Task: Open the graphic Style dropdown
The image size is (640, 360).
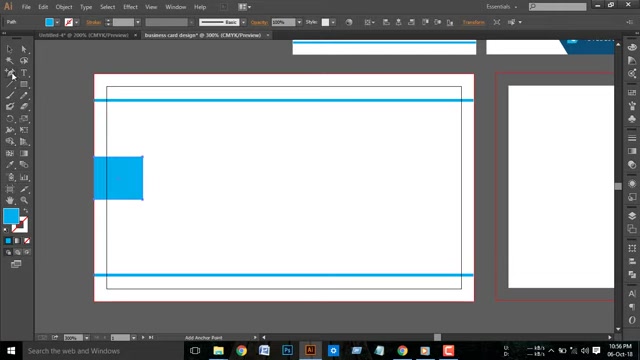Action: 333,22
